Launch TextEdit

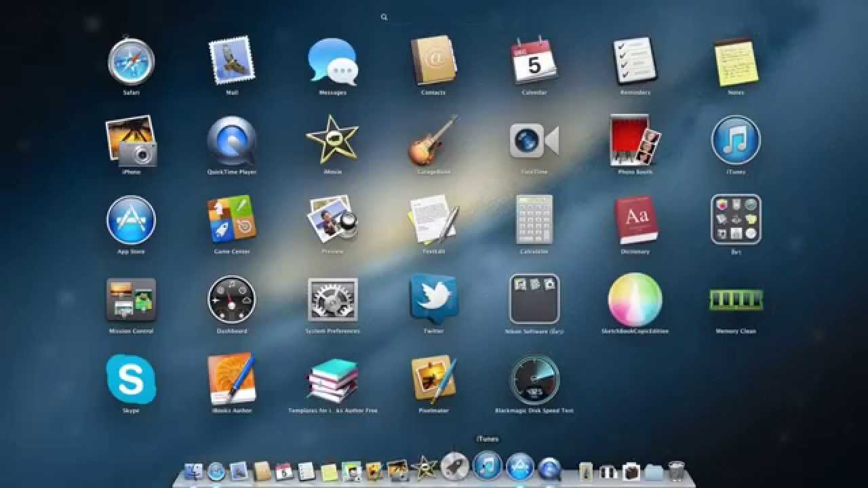pyautogui.click(x=433, y=220)
